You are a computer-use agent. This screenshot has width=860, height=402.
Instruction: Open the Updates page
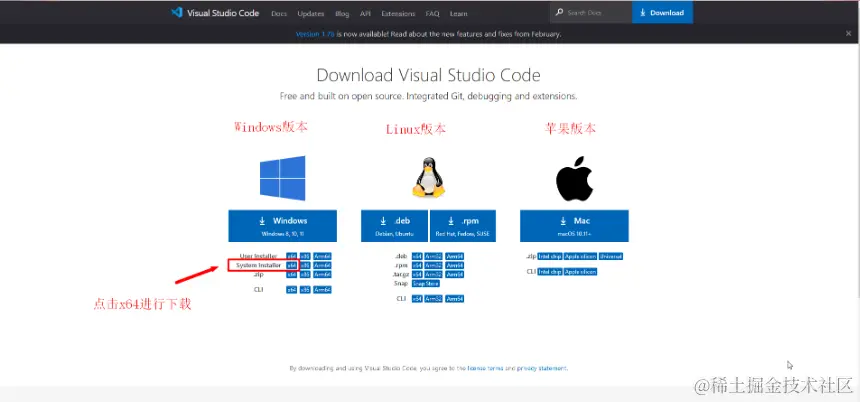(x=310, y=13)
